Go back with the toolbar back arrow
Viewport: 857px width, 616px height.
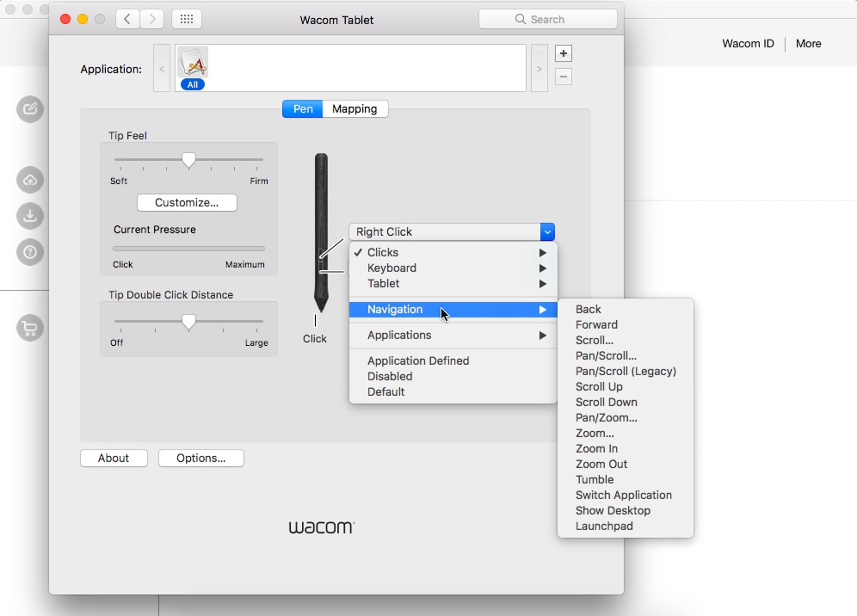coord(127,19)
